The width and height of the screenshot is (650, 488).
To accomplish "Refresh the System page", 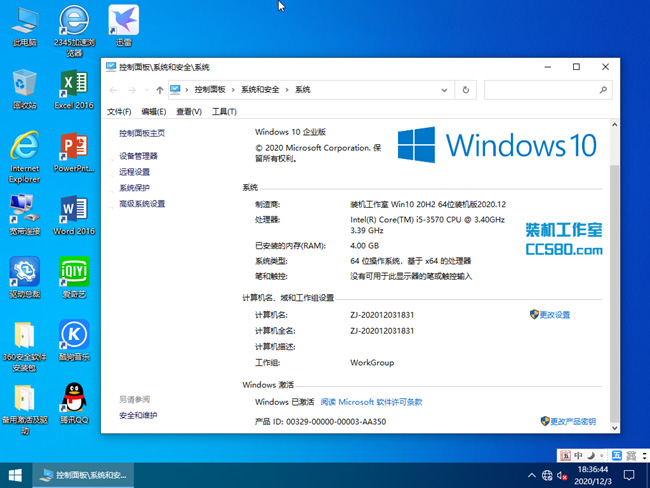I will click(x=466, y=90).
